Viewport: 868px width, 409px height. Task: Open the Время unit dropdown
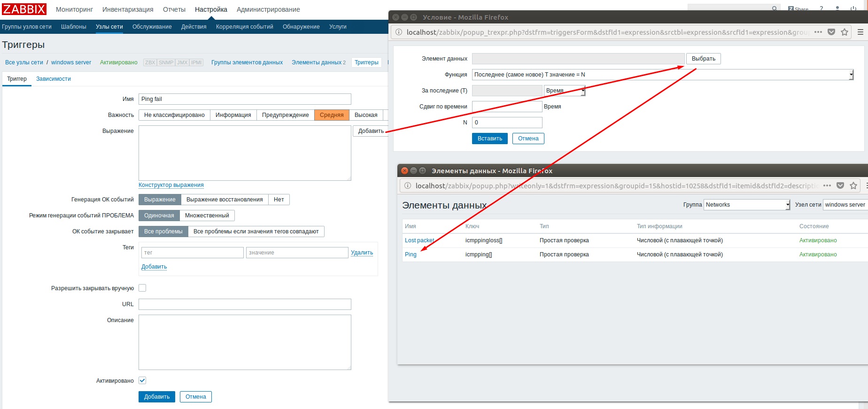click(x=565, y=91)
